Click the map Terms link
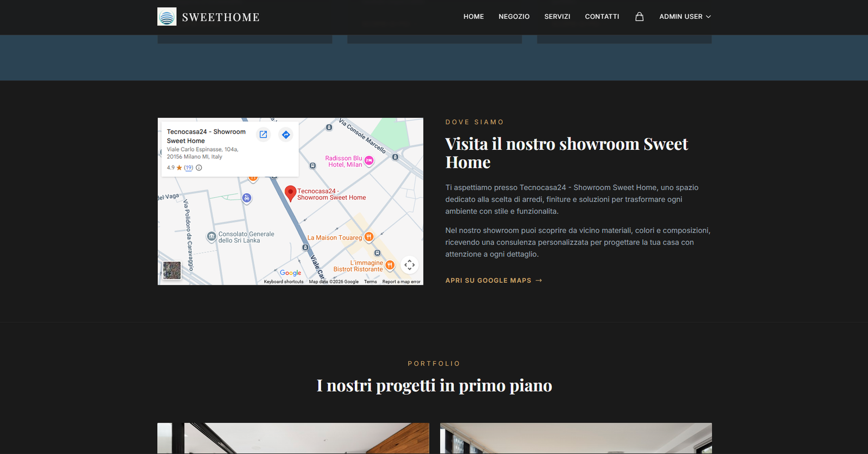 tap(371, 282)
